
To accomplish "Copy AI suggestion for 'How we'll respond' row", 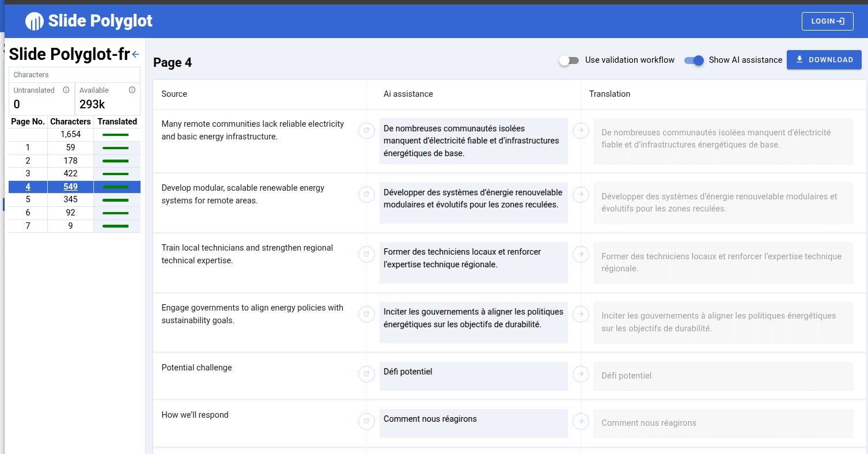I will point(581,421).
